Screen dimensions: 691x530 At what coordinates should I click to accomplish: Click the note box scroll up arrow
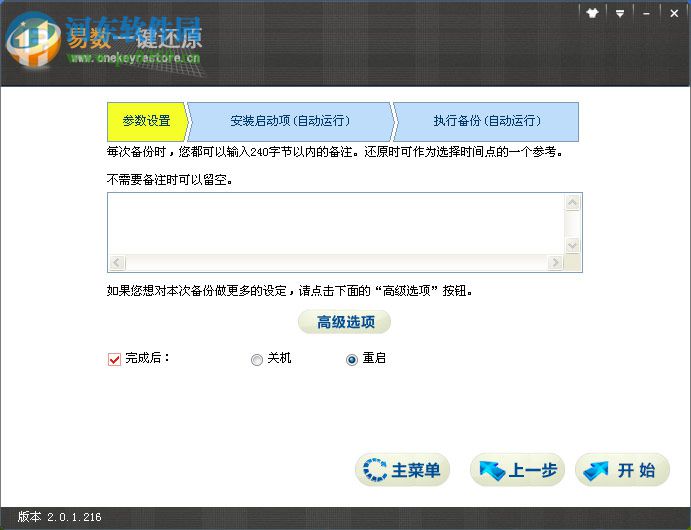(x=572, y=203)
